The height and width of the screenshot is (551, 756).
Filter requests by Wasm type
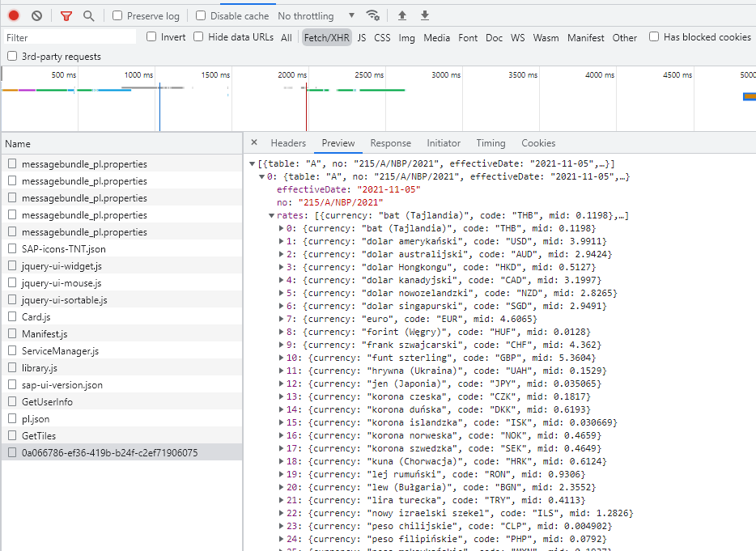pyautogui.click(x=546, y=37)
